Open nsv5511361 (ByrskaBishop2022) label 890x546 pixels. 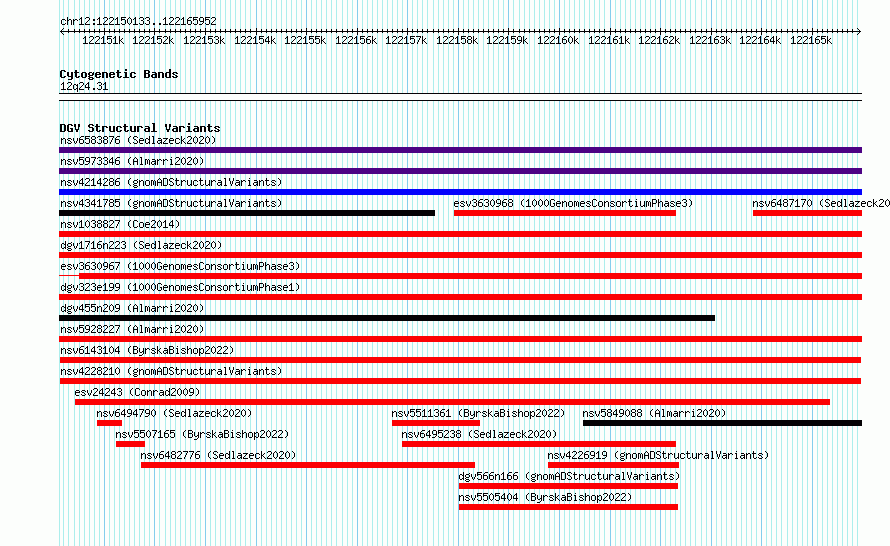pyautogui.click(x=478, y=413)
